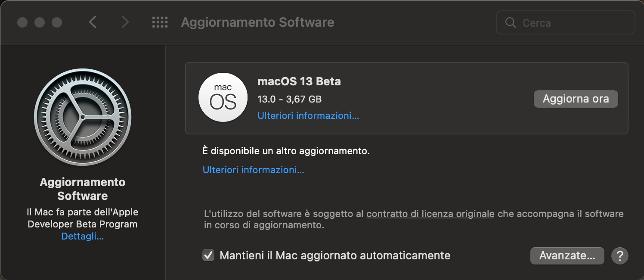The image size is (644, 280).
Task: Click the Aggiornamento Software window title
Action: 257,22
